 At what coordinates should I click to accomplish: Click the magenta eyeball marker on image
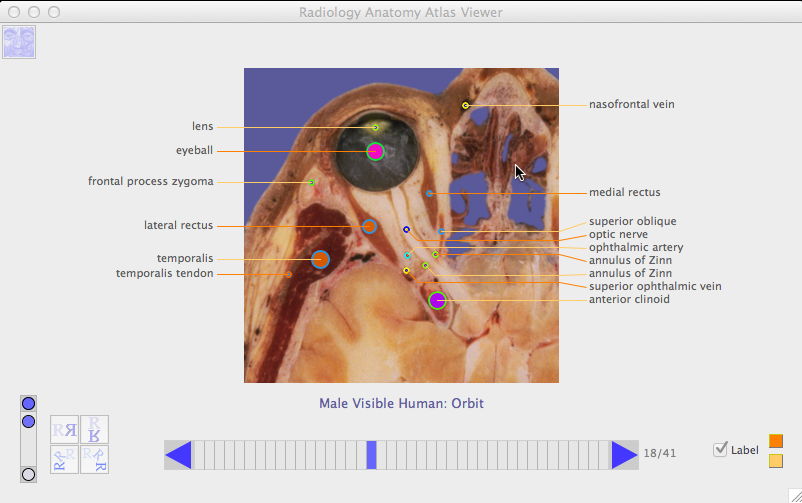(375, 152)
